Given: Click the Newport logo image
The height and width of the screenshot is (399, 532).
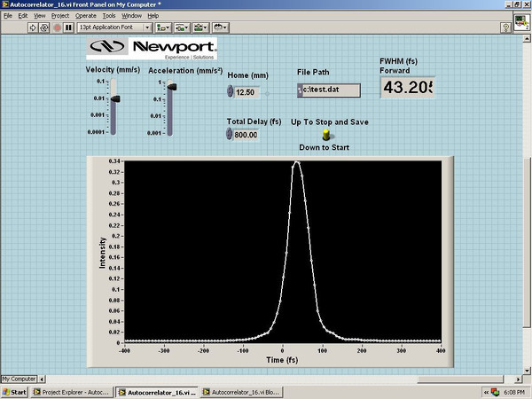Looking at the screenshot, I should (x=153, y=49).
